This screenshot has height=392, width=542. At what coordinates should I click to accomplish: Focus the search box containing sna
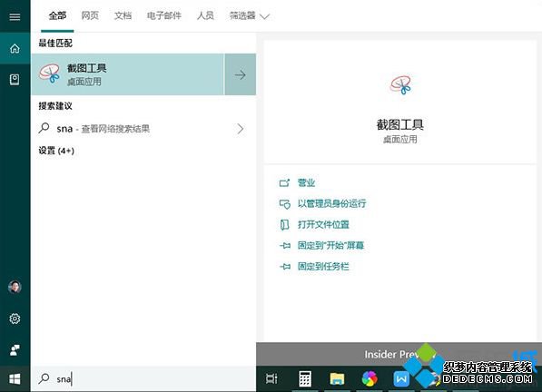coord(143,379)
